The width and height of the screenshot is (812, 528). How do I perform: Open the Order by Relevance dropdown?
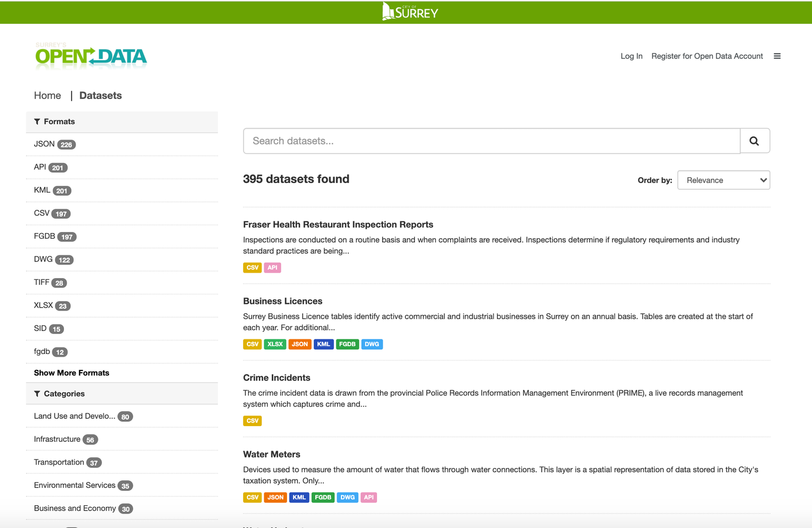coord(724,180)
